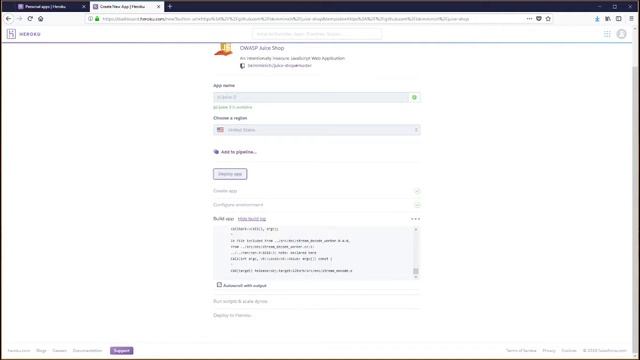Click the Hide build log link
This screenshot has width=640, height=360.
click(x=252, y=219)
